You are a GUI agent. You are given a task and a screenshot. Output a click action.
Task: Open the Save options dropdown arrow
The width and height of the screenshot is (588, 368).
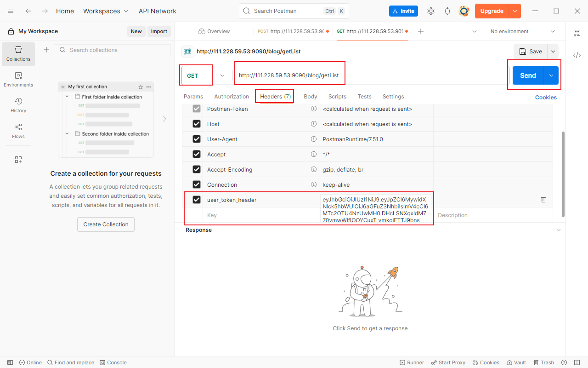pos(553,52)
